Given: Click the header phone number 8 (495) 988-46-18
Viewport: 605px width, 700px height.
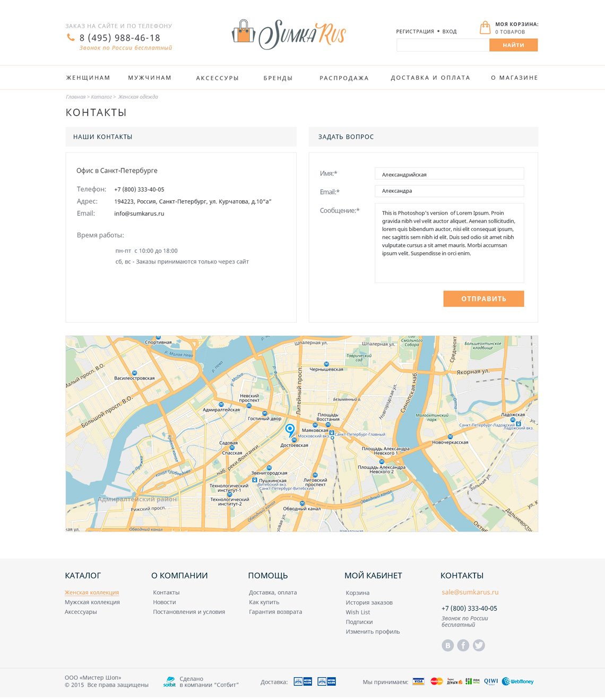Looking at the screenshot, I should (120, 38).
